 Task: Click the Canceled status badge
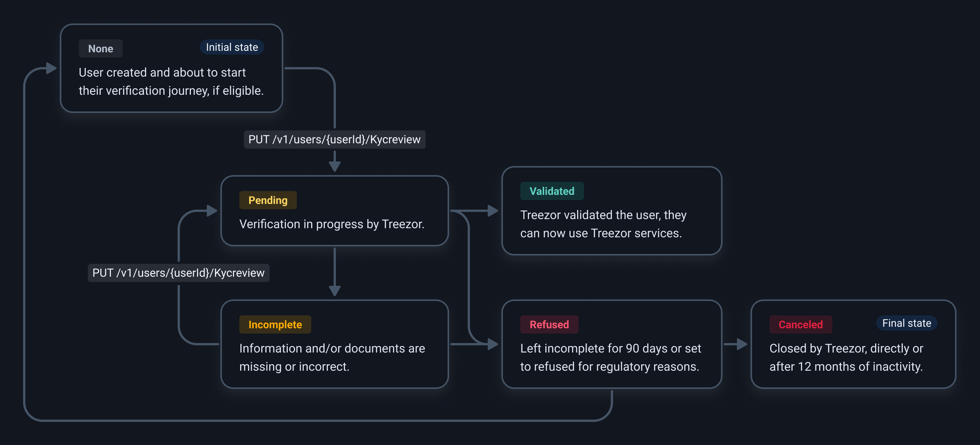point(801,325)
